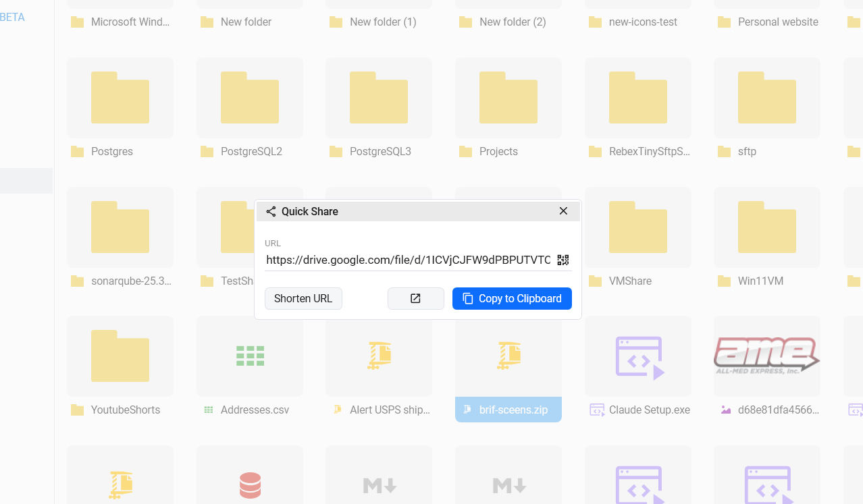Click the highlighted brif-sceens.zip file name
Image resolution: width=863 pixels, height=504 pixels.
(x=513, y=410)
